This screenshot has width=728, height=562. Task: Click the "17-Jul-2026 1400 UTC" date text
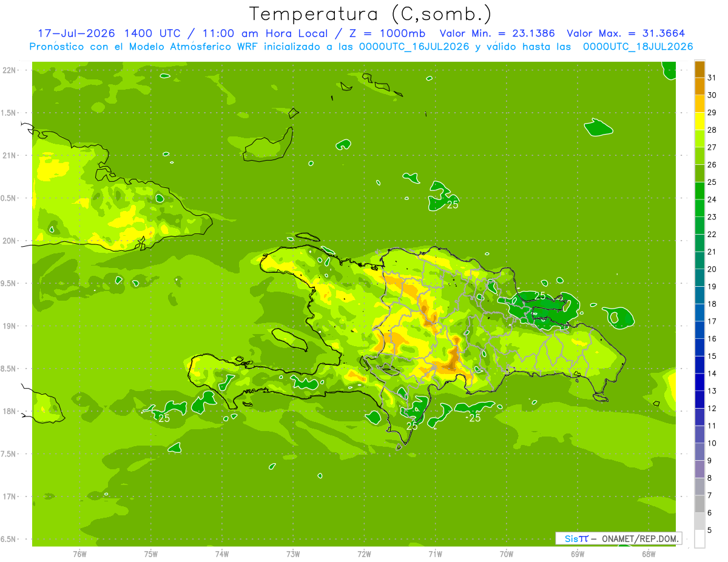click(x=109, y=33)
